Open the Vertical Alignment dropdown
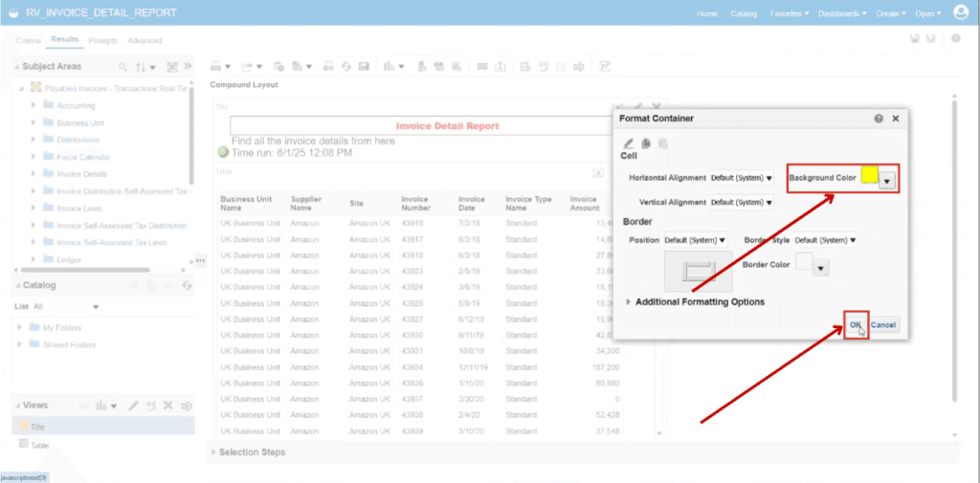The height and width of the screenshot is (483, 980). click(742, 203)
